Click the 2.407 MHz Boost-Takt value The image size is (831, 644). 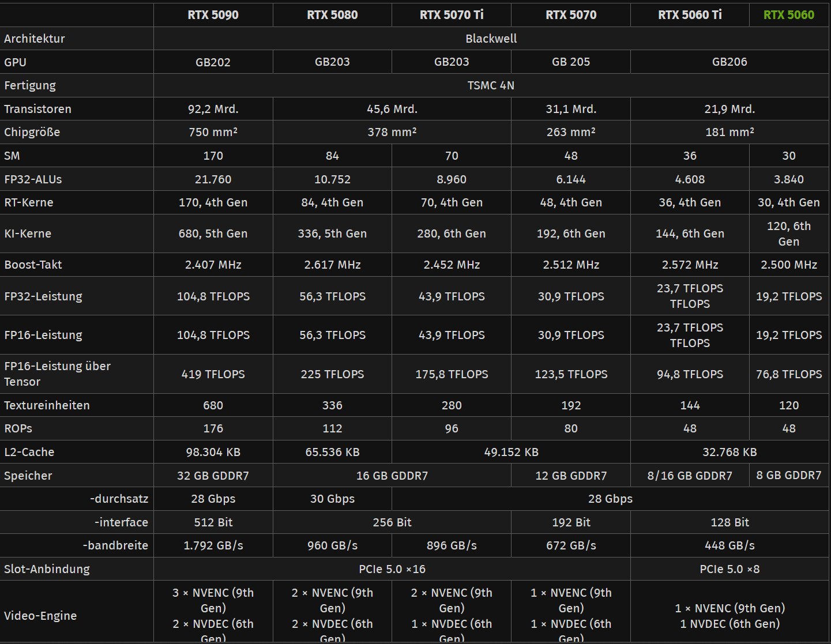[213, 265]
